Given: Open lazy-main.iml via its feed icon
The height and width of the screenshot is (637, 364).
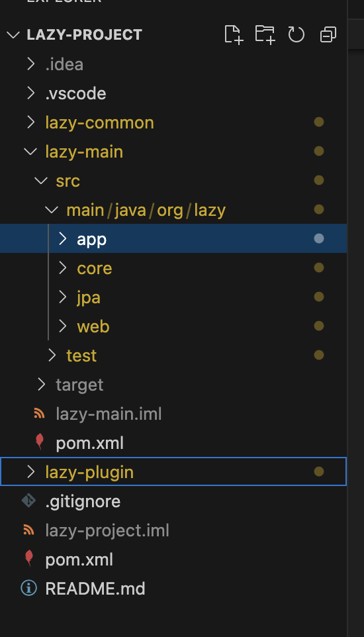Looking at the screenshot, I should pos(39,414).
